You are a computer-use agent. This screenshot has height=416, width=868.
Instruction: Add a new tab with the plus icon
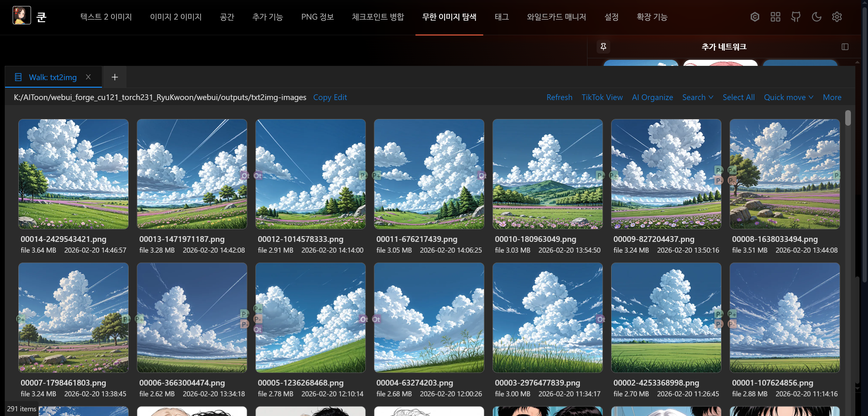115,77
